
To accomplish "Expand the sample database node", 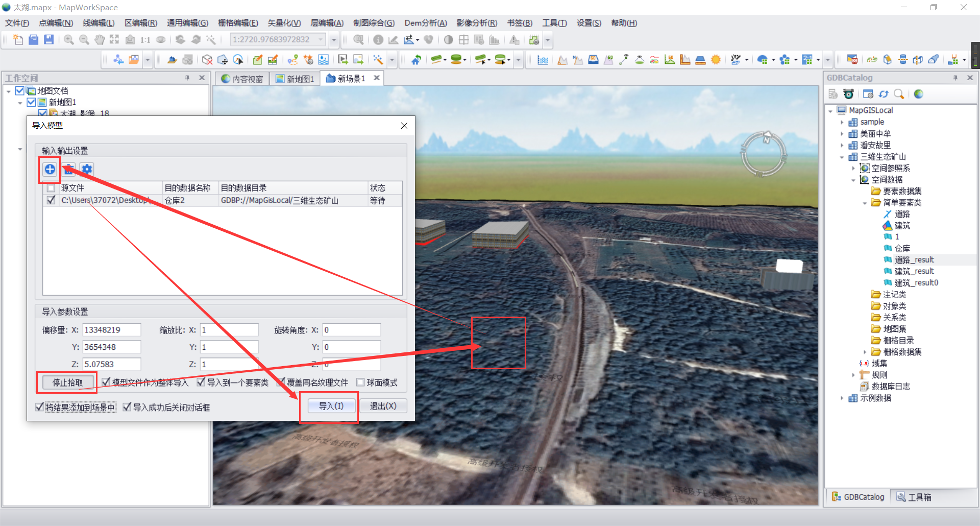I will click(x=842, y=122).
